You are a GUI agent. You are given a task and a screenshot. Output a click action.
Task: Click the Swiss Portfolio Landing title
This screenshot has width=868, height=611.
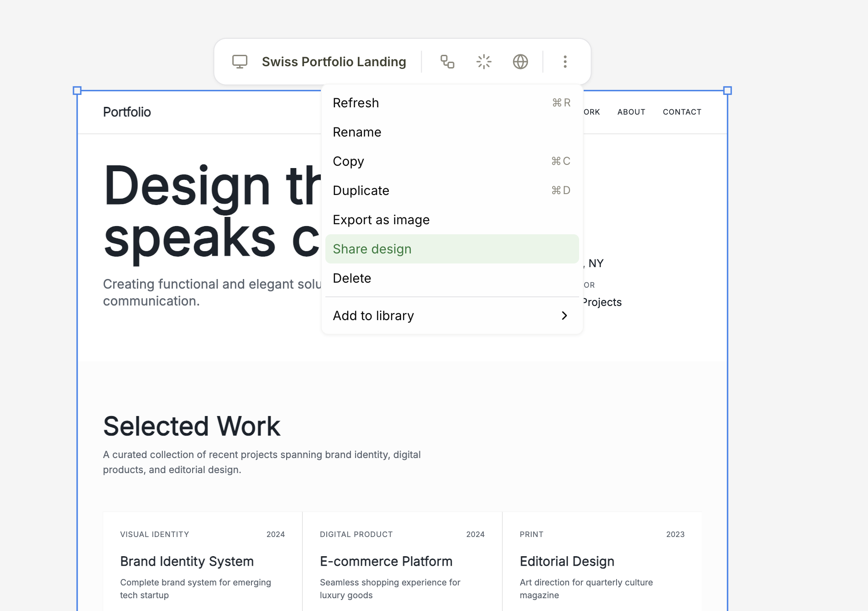[334, 61]
